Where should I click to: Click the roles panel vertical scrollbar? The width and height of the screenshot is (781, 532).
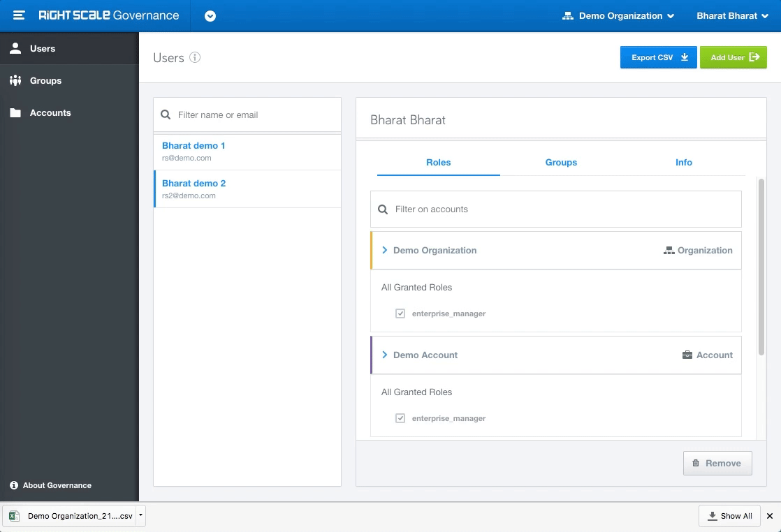coord(761,267)
